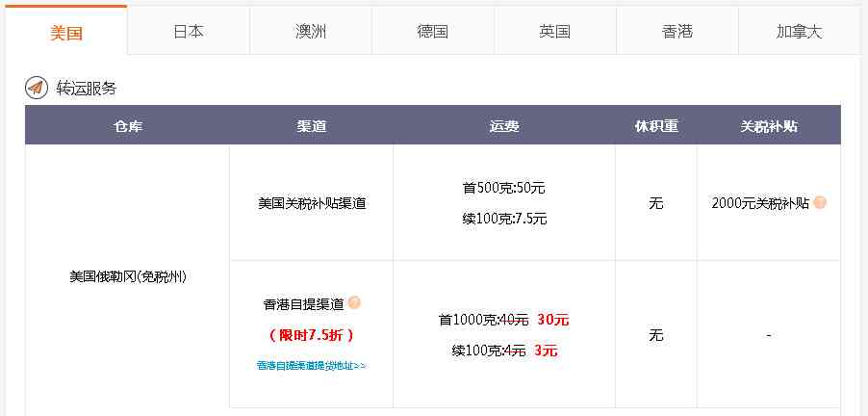
Task: Click help icon next to 2000元关税补贴
Action: (820, 203)
